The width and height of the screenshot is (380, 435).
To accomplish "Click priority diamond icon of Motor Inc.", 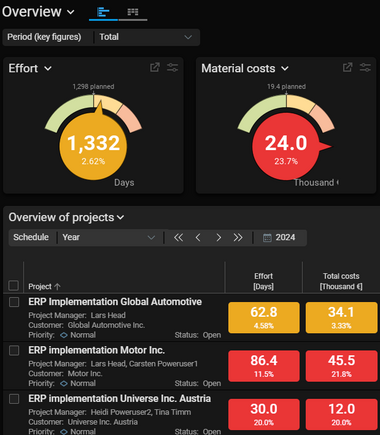I will (x=64, y=384).
